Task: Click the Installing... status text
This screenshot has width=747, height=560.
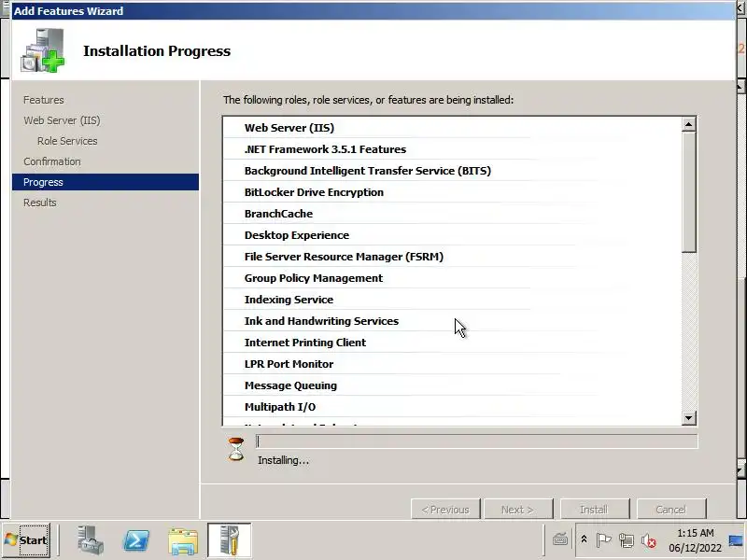Action: pos(283,460)
